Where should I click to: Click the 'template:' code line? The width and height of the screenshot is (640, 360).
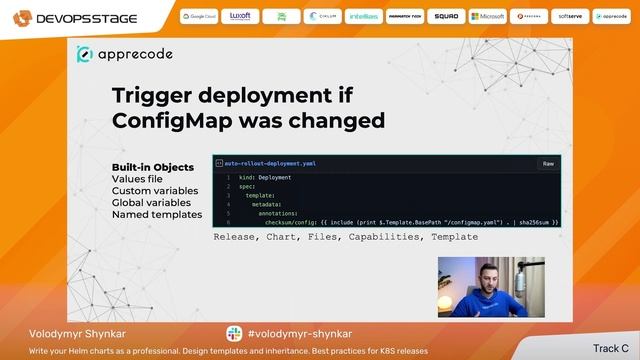pyautogui.click(x=260, y=196)
